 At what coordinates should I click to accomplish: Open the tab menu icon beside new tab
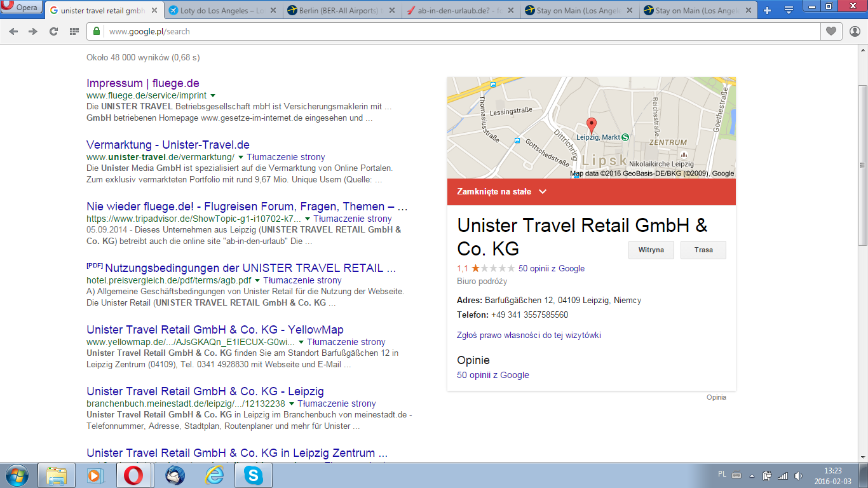[x=789, y=10]
